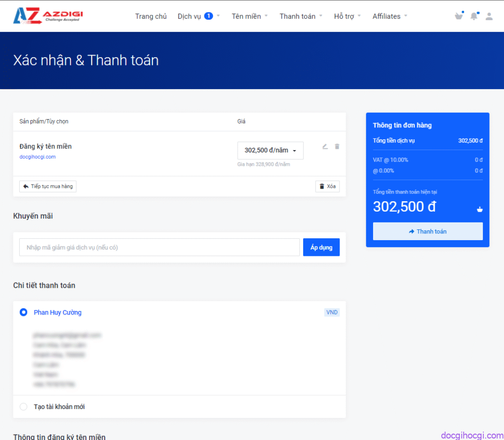
Task: Open the docgihocgi.com domain link
Action: (x=37, y=157)
